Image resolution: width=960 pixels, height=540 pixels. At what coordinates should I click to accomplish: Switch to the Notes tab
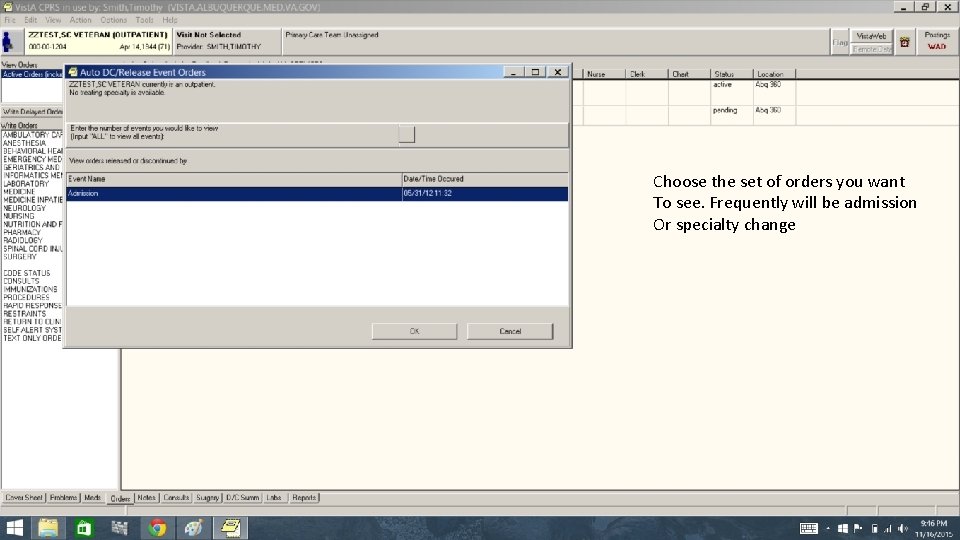pyautogui.click(x=146, y=498)
